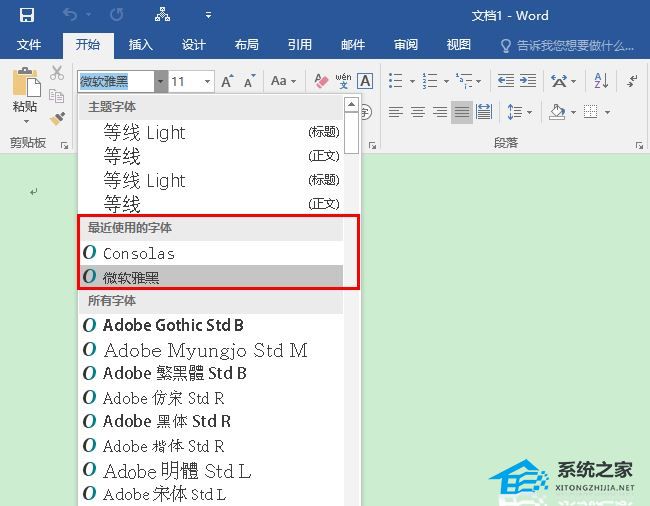Screen dimensions: 650x506
Task: Open the 文件 menu tab
Action: coord(29,44)
